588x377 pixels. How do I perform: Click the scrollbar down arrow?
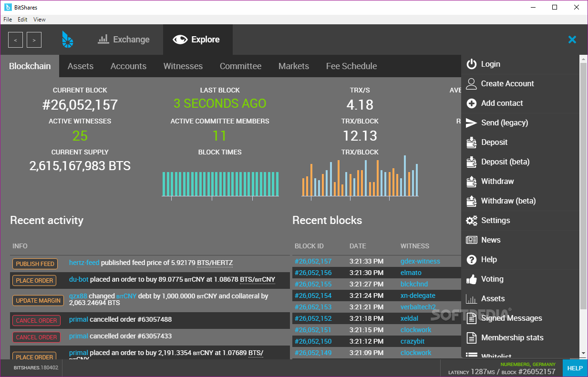pos(583,353)
